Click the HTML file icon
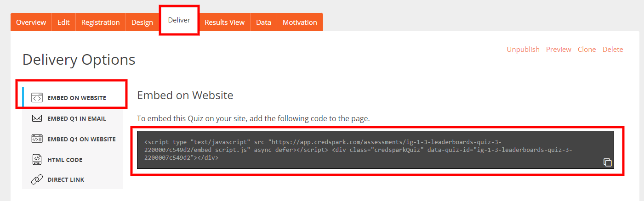This screenshot has height=201, width=644. point(37,160)
